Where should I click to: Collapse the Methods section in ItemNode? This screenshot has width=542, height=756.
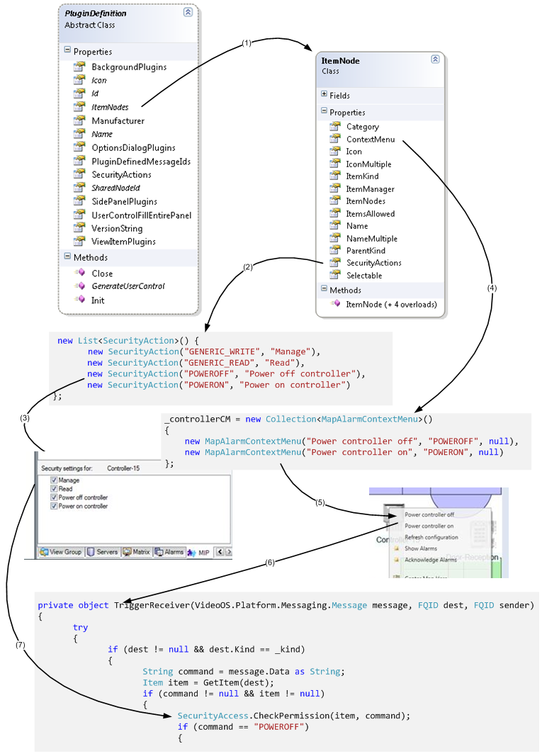click(x=324, y=289)
